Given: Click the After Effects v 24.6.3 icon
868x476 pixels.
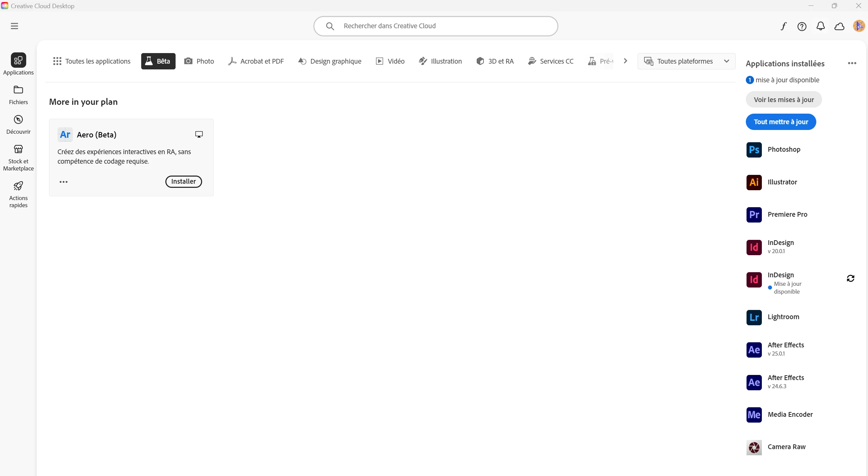Looking at the screenshot, I should [754, 382].
